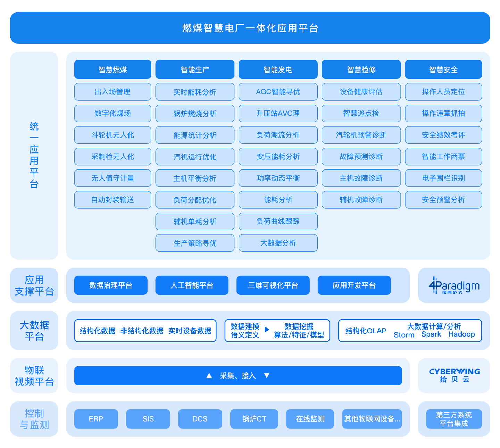Click the 故障预测诊断 item
The image size is (500, 448).
pyautogui.click(x=361, y=157)
